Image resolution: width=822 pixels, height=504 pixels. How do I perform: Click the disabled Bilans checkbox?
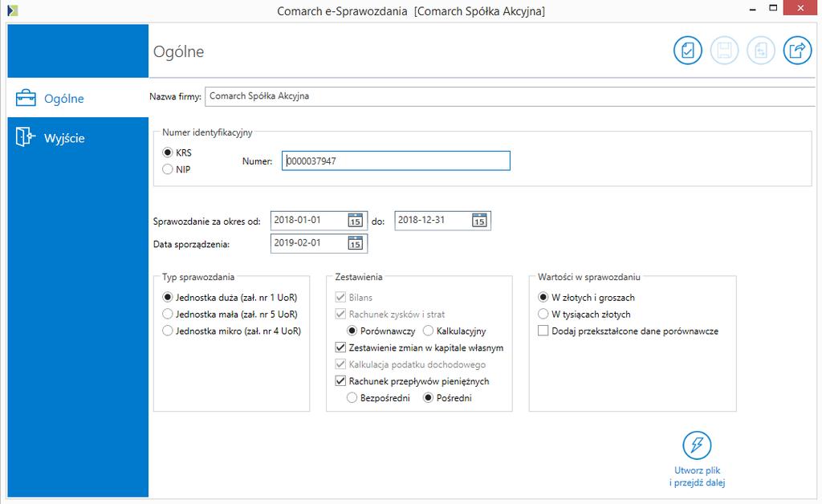click(340, 297)
